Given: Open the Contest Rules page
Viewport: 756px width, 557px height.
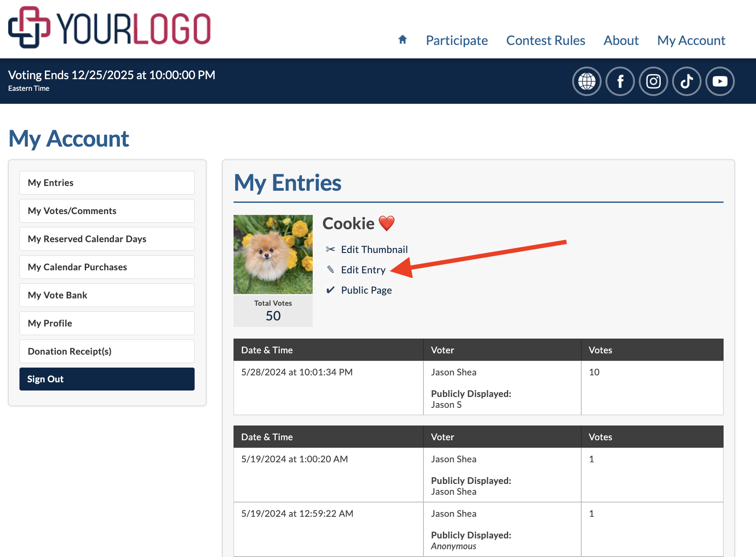Looking at the screenshot, I should (x=545, y=40).
